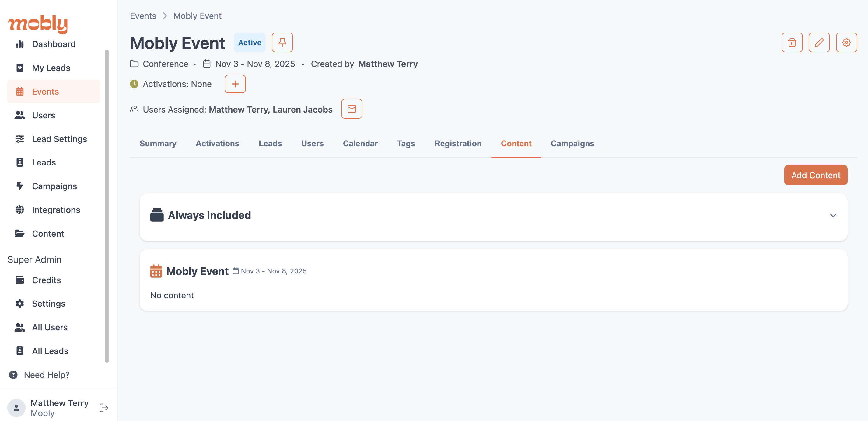Expand the Always Included section chevron
Image resolution: width=868 pixels, height=421 pixels.
pyautogui.click(x=833, y=216)
